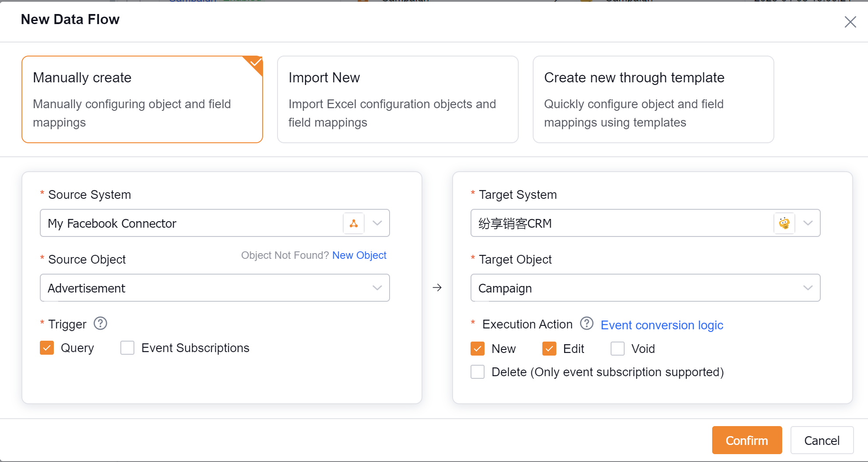The width and height of the screenshot is (868, 462).
Task: Toggle the Void execution action checkbox
Action: tap(617, 349)
